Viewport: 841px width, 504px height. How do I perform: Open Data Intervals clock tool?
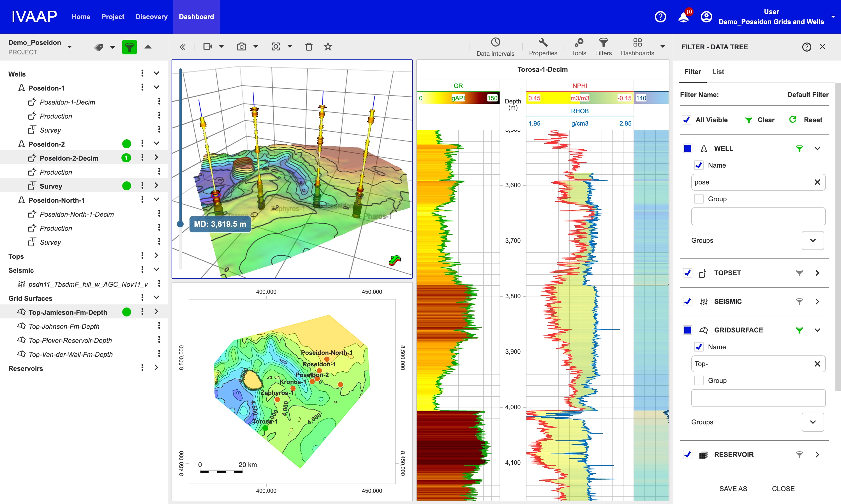[x=496, y=47]
